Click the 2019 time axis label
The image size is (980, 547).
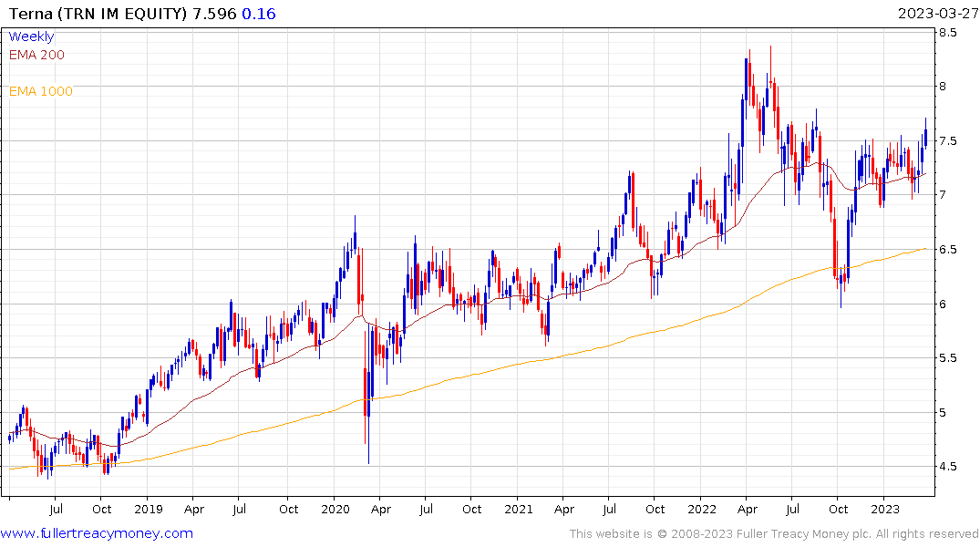(x=148, y=510)
